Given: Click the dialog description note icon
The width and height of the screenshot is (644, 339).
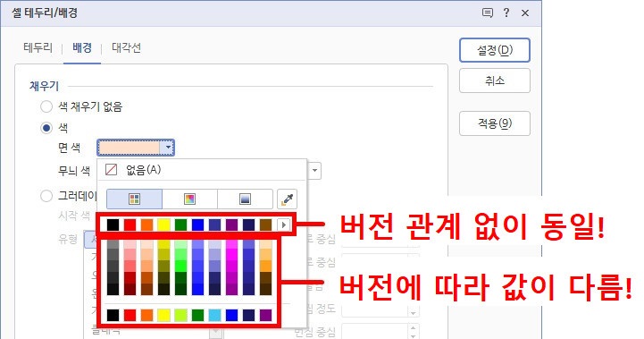Looking at the screenshot, I should [x=487, y=13].
